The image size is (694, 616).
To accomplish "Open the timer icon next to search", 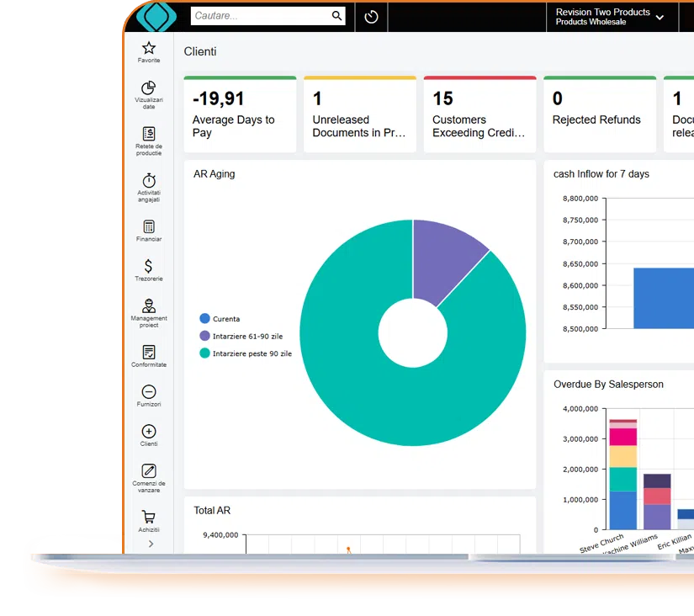I will pos(371,17).
